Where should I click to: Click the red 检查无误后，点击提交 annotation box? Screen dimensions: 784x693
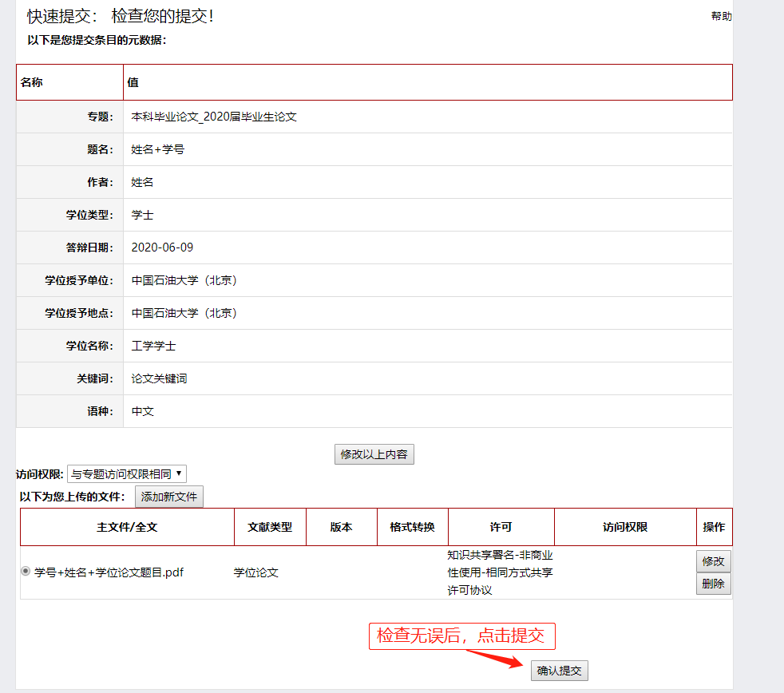click(x=461, y=636)
